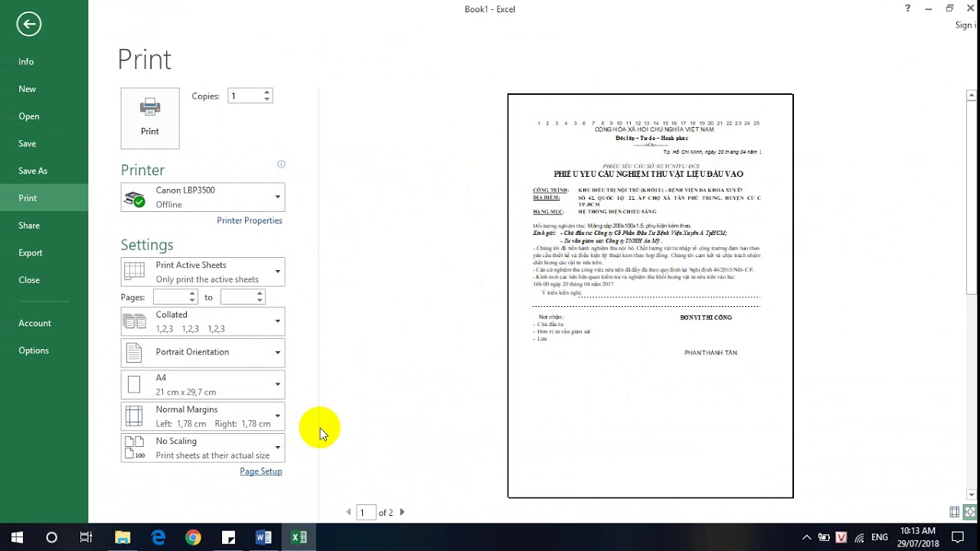Increase copies with up spinner

click(266, 93)
